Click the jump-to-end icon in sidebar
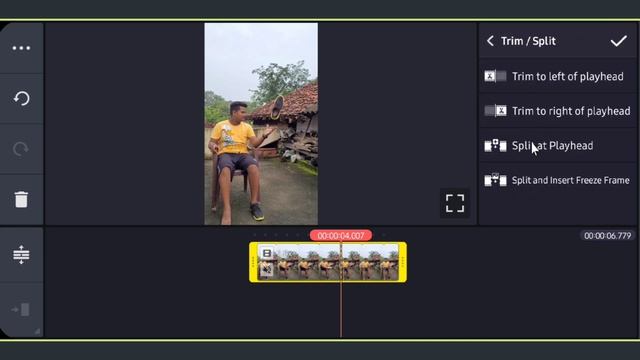This screenshot has width=640, height=360. click(x=21, y=310)
